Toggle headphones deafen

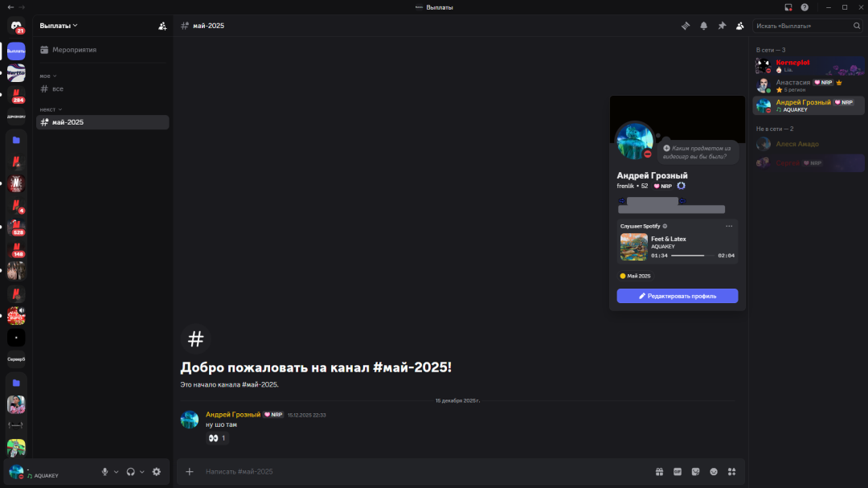pyautogui.click(x=130, y=472)
